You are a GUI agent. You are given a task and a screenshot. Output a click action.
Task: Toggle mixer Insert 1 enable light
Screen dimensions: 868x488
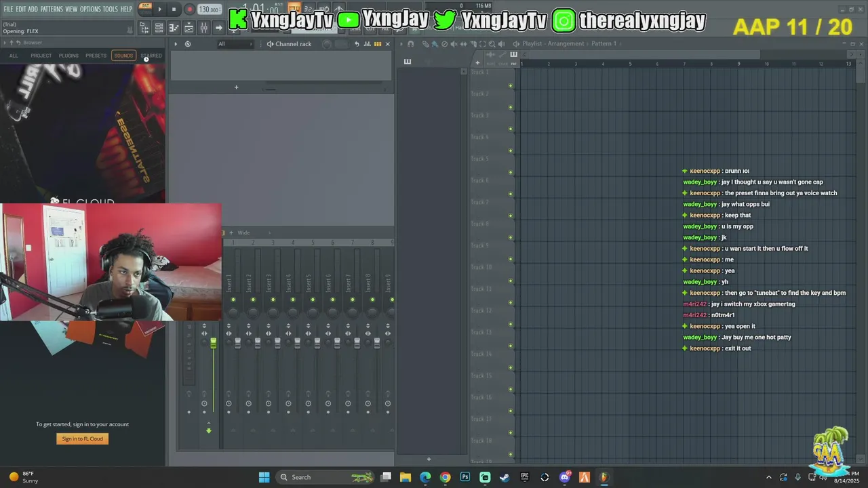coord(233,300)
